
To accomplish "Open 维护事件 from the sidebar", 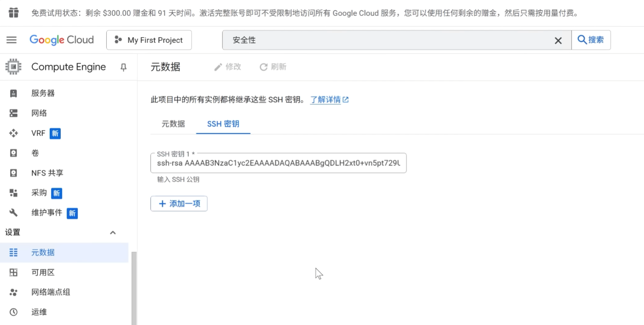I will 47,213.
